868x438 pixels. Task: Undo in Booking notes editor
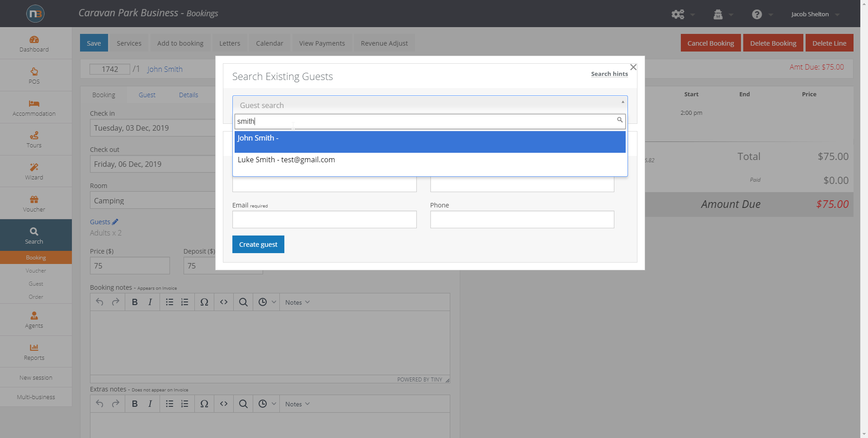99,302
